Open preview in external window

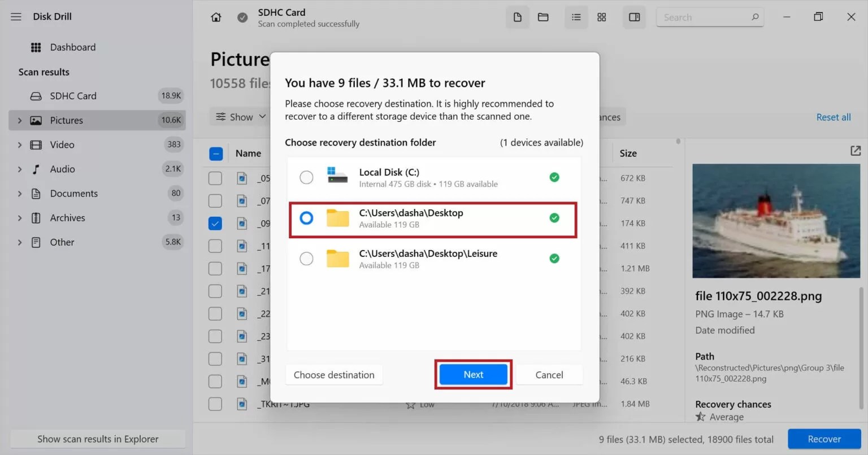point(855,151)
